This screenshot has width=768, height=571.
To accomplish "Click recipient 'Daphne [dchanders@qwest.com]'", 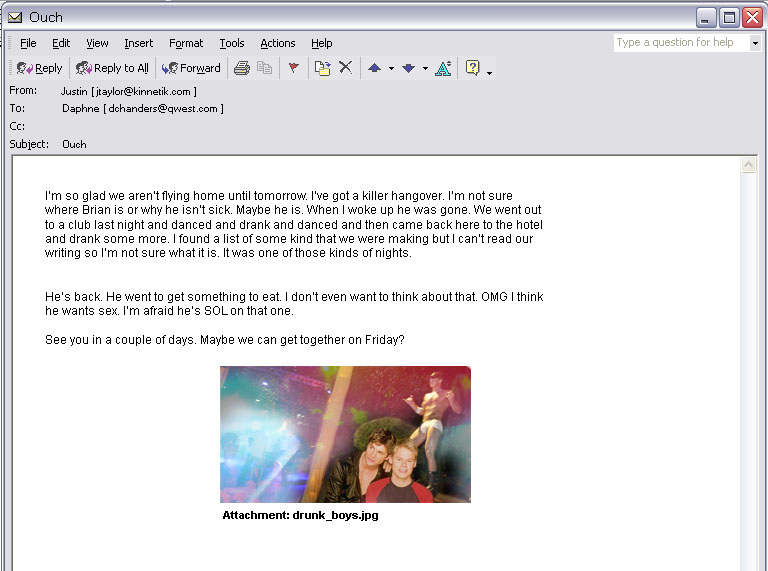I will pos(143,109).
